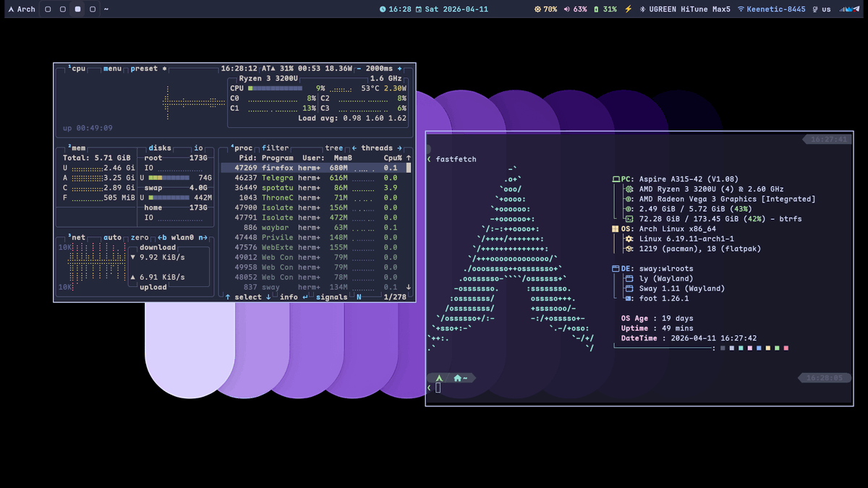Switch to next network interface with n arrow

point(203,237)
